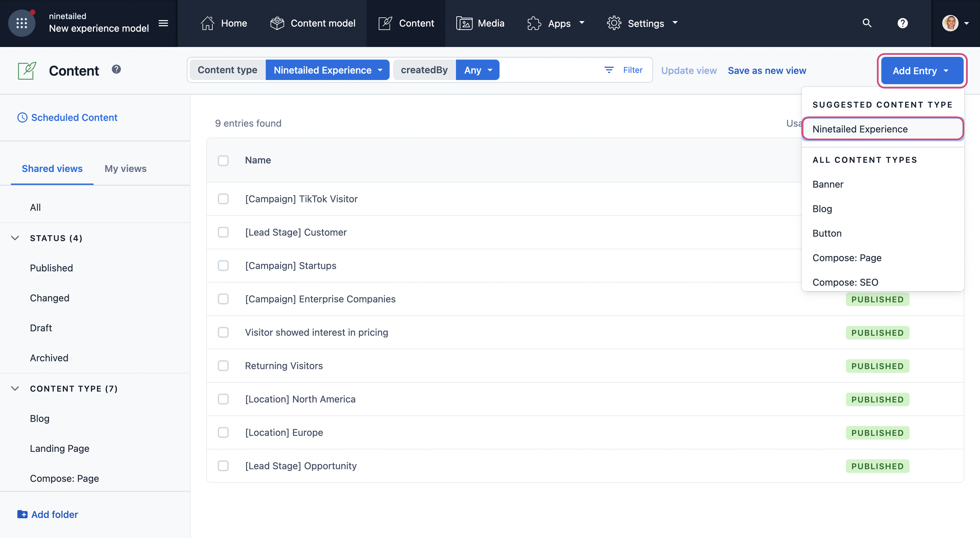Click the Media picture icon
Screen dimensions: 980x538
pyautogui.click(x=464, y=23)
